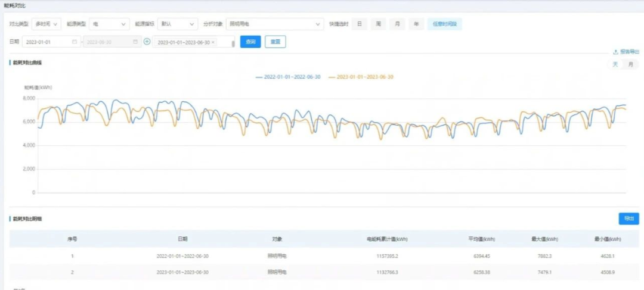Click the blue 导出 button above the table

click(x=628, y=219)
